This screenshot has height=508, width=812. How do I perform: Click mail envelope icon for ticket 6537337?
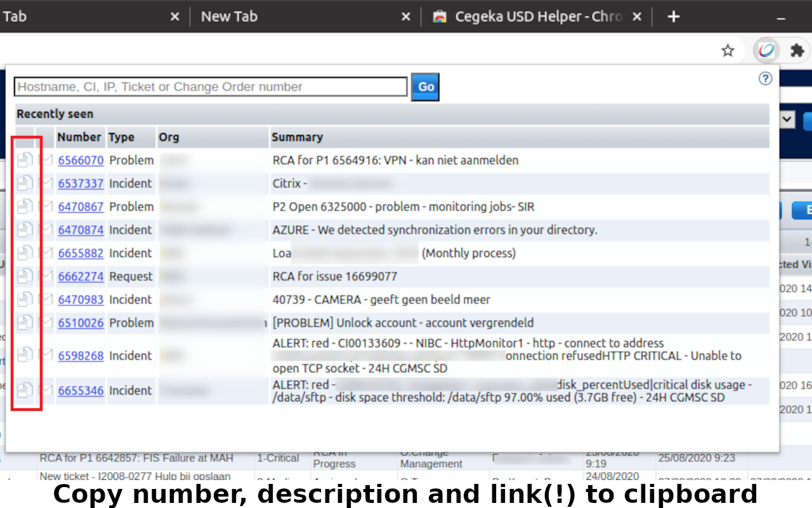(46, 184)
